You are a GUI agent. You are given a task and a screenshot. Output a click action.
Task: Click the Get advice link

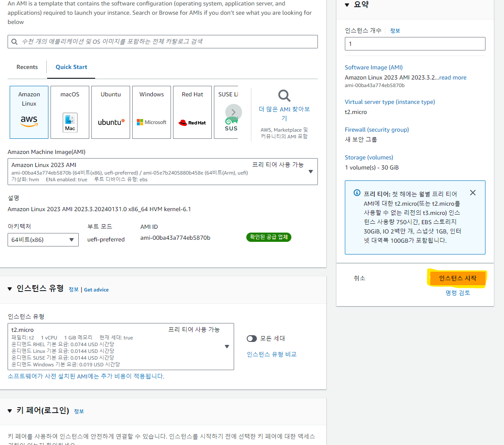click(96, 290)
